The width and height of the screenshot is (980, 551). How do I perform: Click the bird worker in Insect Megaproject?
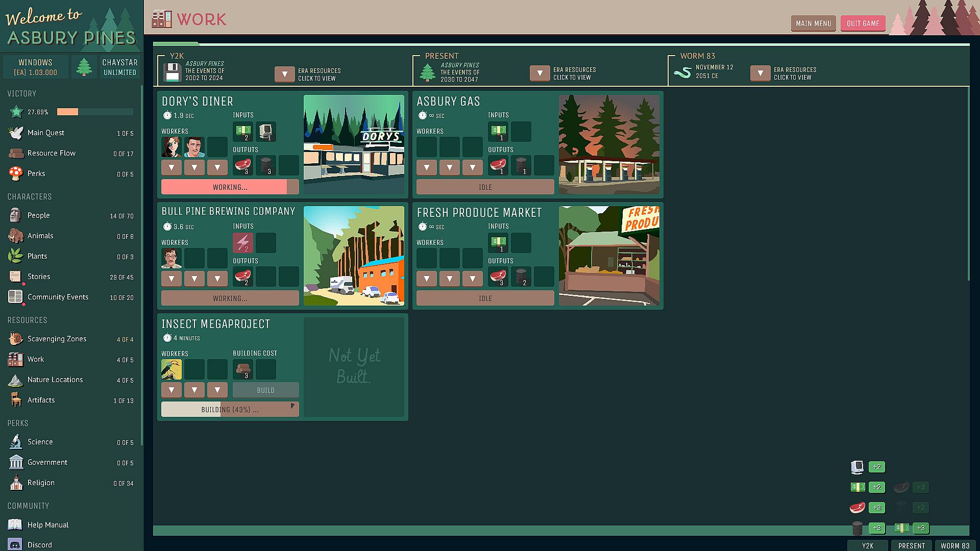tap(171, 369)
